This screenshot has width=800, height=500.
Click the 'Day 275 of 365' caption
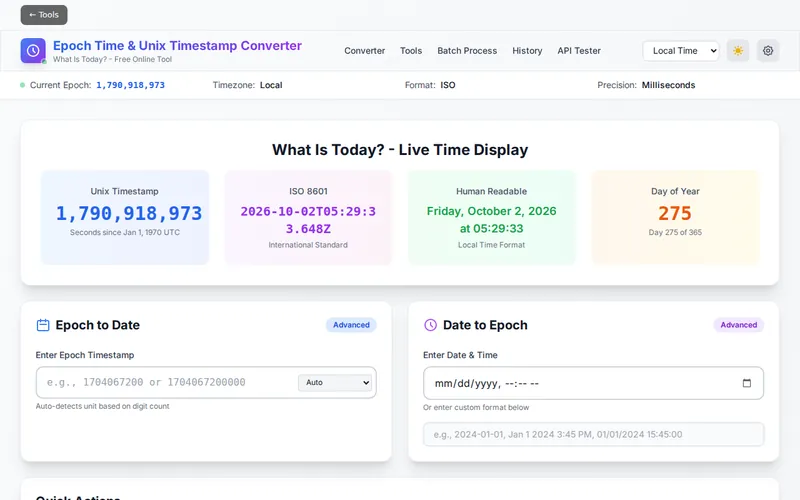(x=675, y=232)
